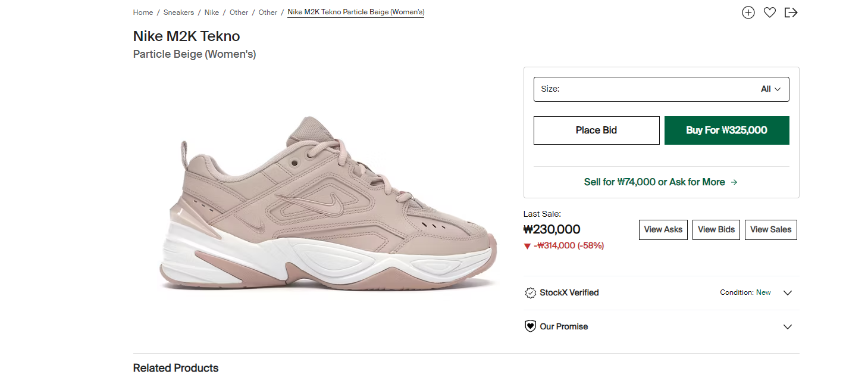Open the Size dropdown
Screen dimensions: 868x374
point(661,89)
